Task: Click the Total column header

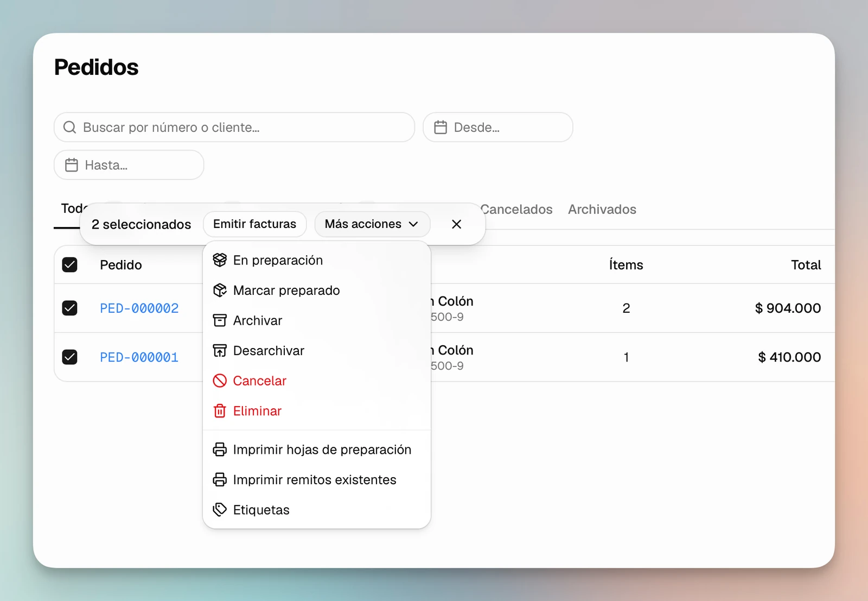Action: click(806, 265)
